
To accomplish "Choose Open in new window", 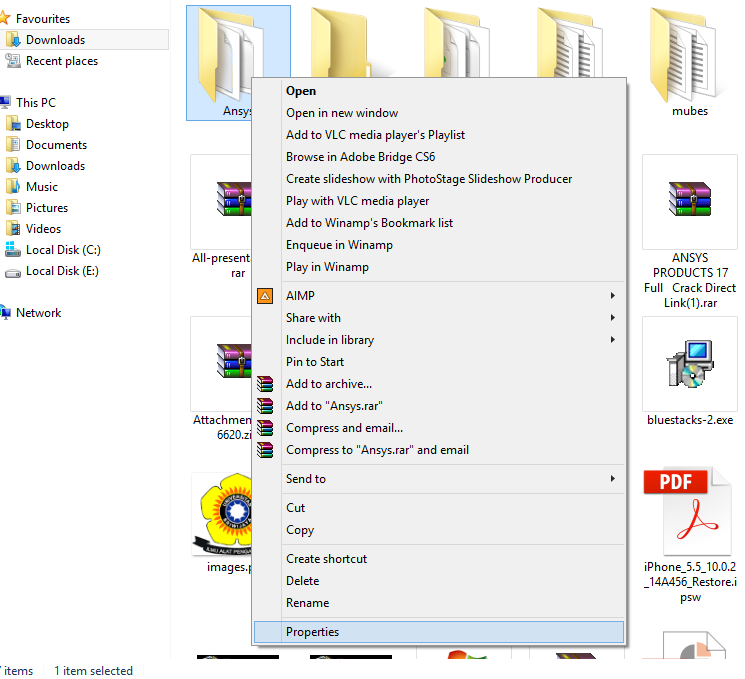I will click(439, 113).
